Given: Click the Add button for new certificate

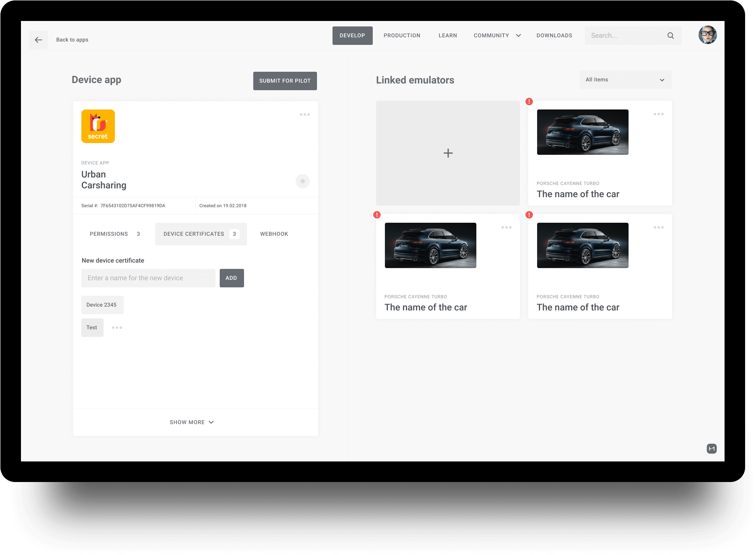Looking at the screenshot, I should tap(231, 278).
